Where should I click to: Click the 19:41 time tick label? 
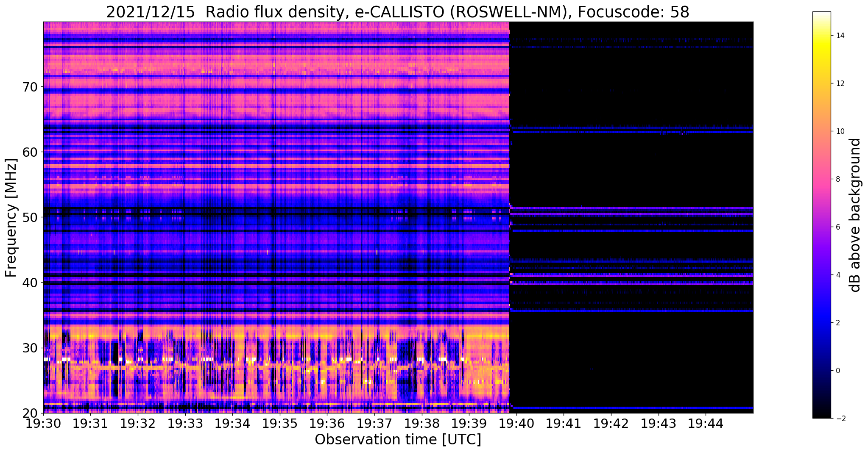(564, 423)
